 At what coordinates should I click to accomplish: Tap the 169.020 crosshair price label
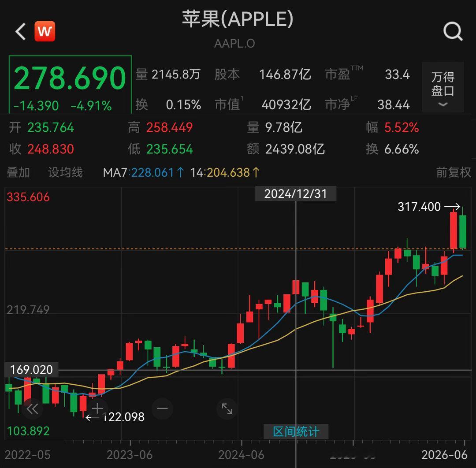32,370
